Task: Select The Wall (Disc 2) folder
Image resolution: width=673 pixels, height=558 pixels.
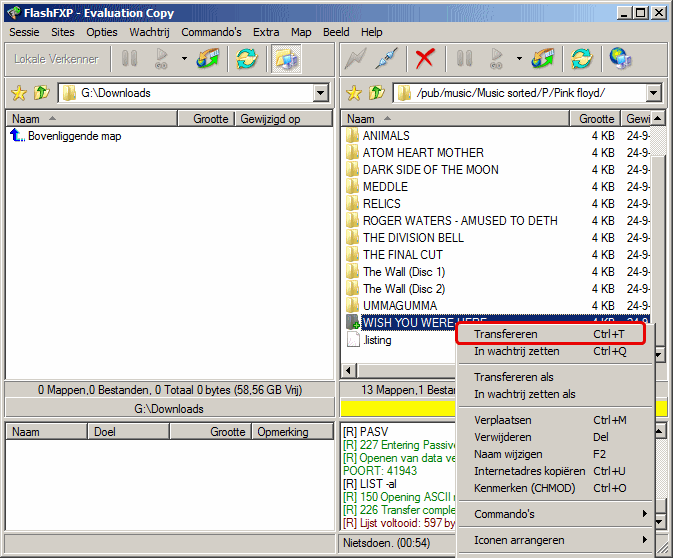Action: (404, 289)
